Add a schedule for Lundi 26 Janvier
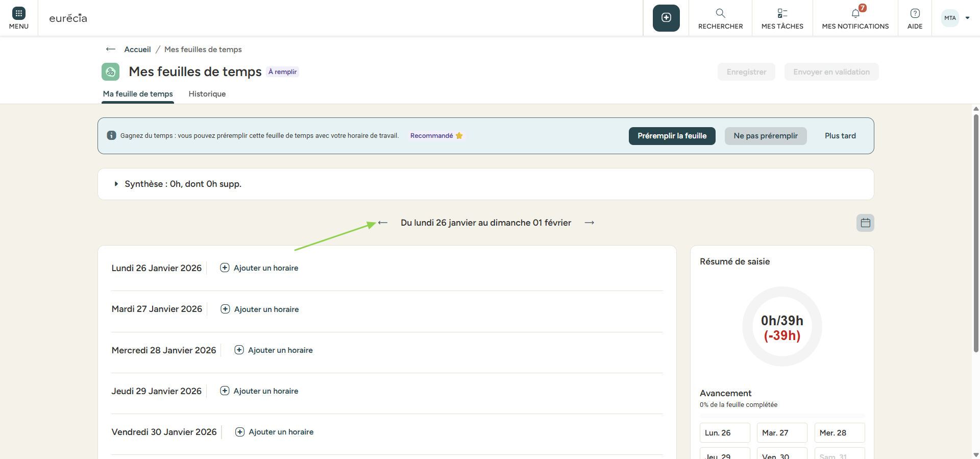Image resolution: width=980 pixels, height=459 pixels. [x=259, y=268]
